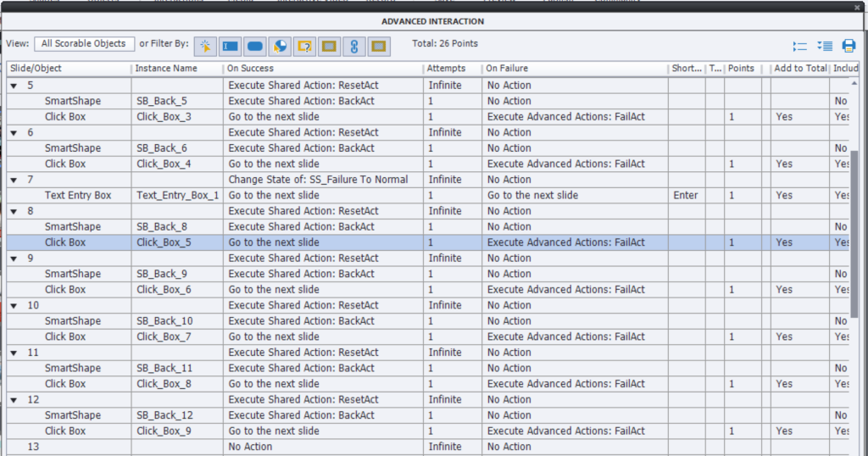Filter by click boxes cursor icon
Viewport: 868px width, 456px height.
coord(205,46)
